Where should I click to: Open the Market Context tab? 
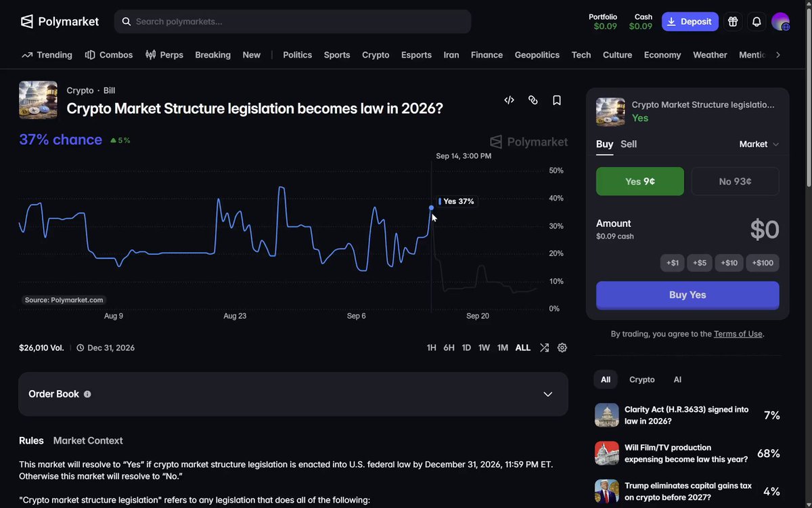pyautogui.click(x=88, y=441)
